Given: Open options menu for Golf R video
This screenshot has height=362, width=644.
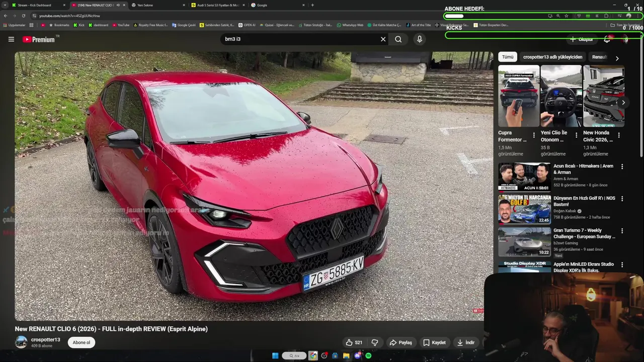Looking at the screenshot, I should click(622, 199).
